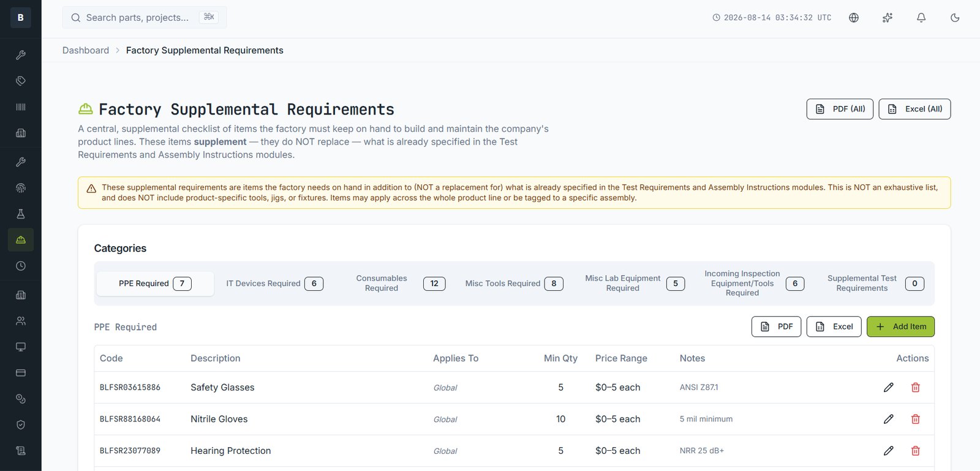
Task: Click the Nitrile Gloves description
Action: coord(219,419)
